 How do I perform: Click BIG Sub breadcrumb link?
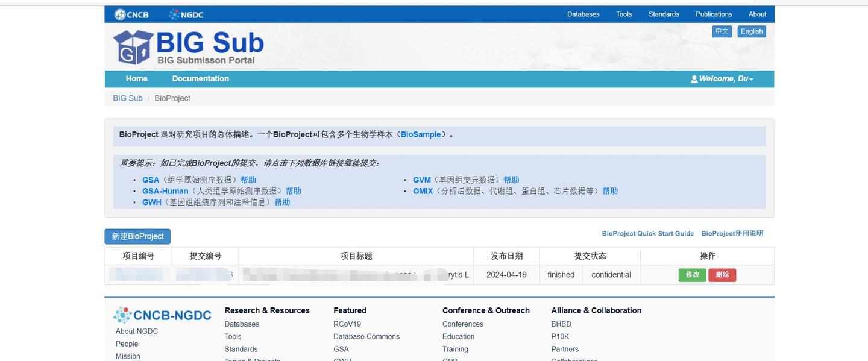coord(128,98)
